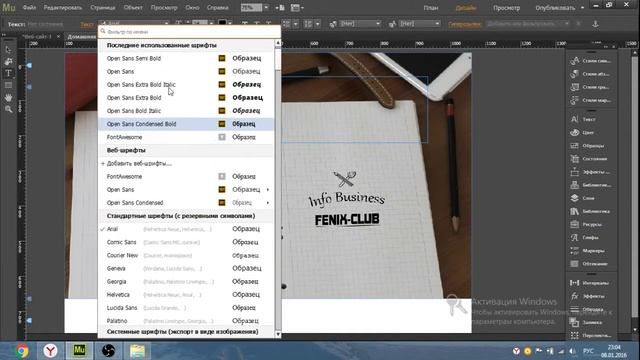Open the zoom level dropdown

[266, 8]
